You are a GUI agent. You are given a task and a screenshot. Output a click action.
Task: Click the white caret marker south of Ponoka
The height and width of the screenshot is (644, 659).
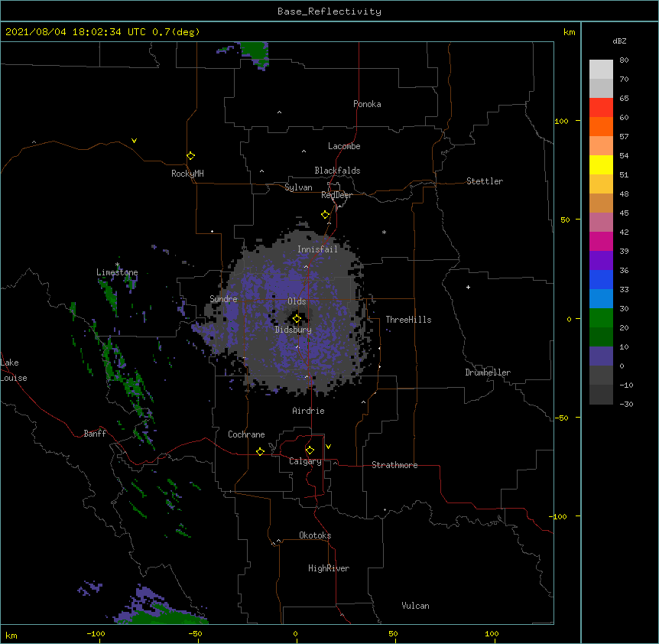280,112
